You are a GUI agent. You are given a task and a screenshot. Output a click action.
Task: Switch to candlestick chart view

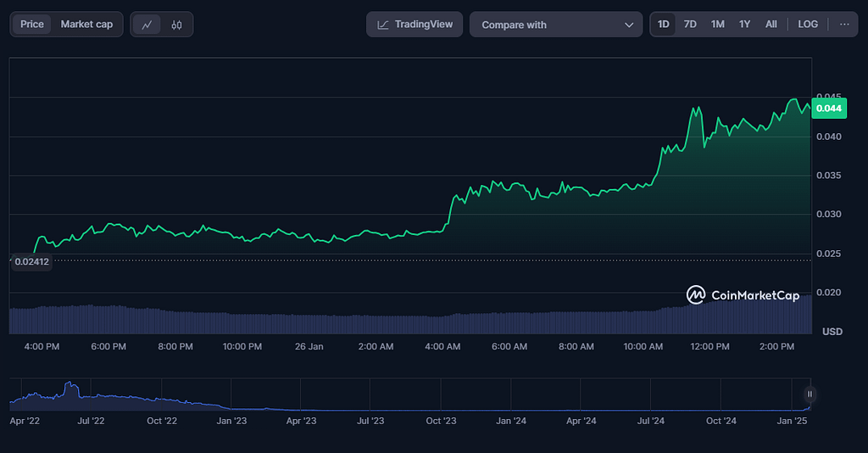176,25
